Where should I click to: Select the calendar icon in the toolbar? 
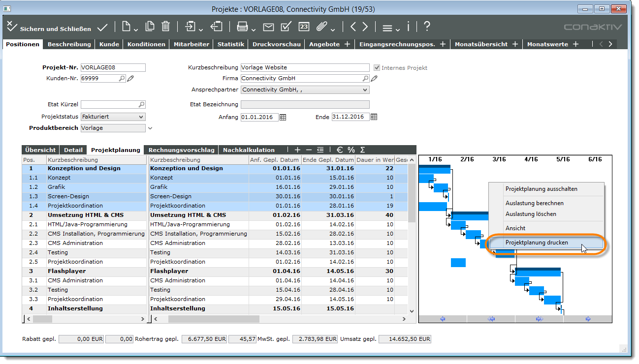click(x=305, y=27)
